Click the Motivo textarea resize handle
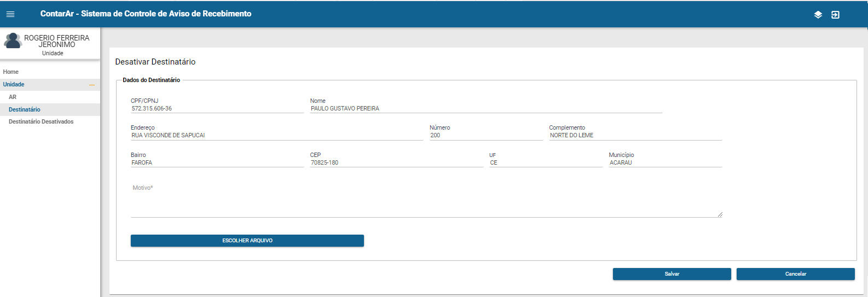Image resolution: width=868 pixels, height=297 pixels. pyautogui.click(x=720, y=214)
